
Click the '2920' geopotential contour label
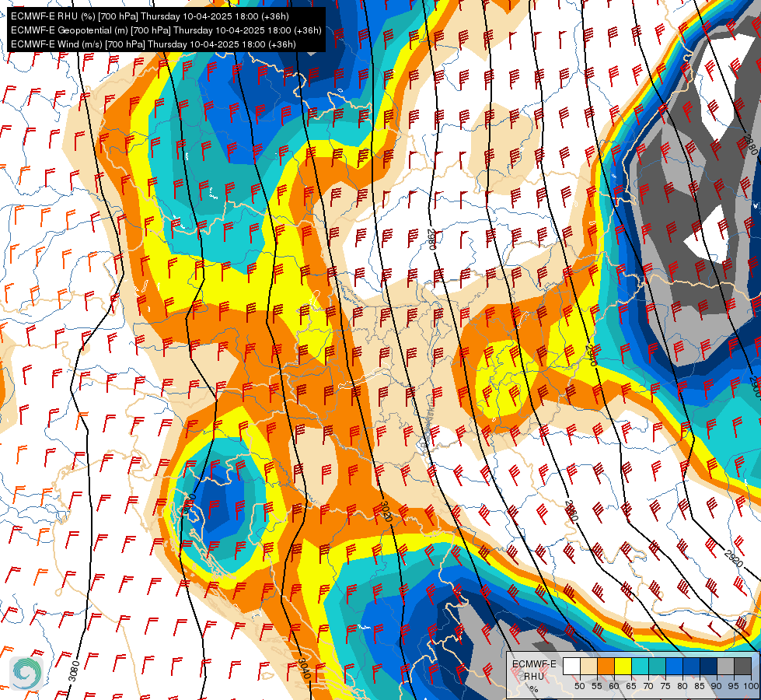[733, 558]
